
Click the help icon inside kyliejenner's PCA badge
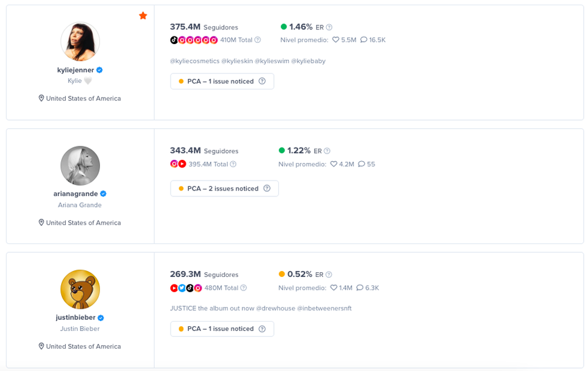[x=262, y=81]
